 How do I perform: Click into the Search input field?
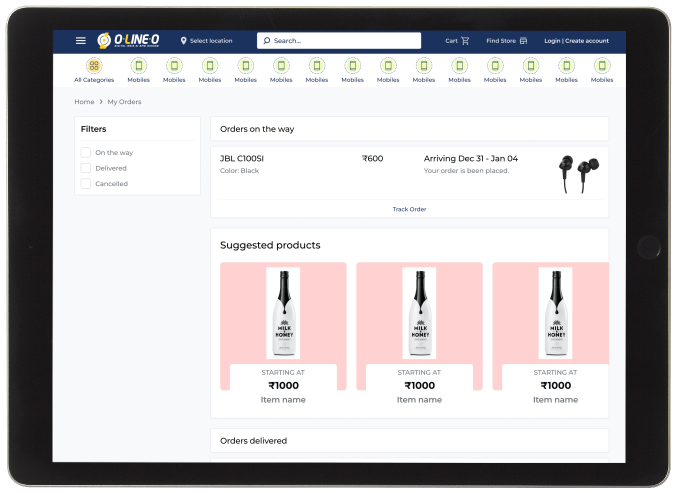339,41
